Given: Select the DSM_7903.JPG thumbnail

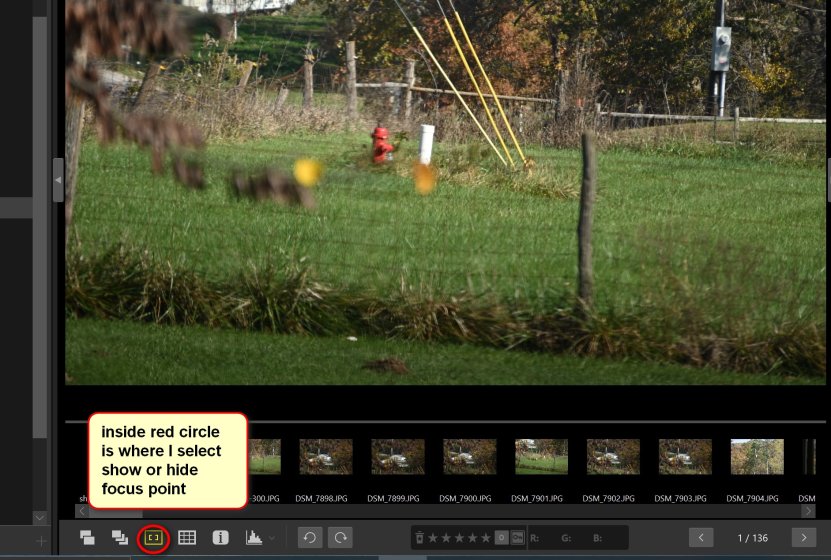Looking at the screenshot, I should [x=685, y=456].
